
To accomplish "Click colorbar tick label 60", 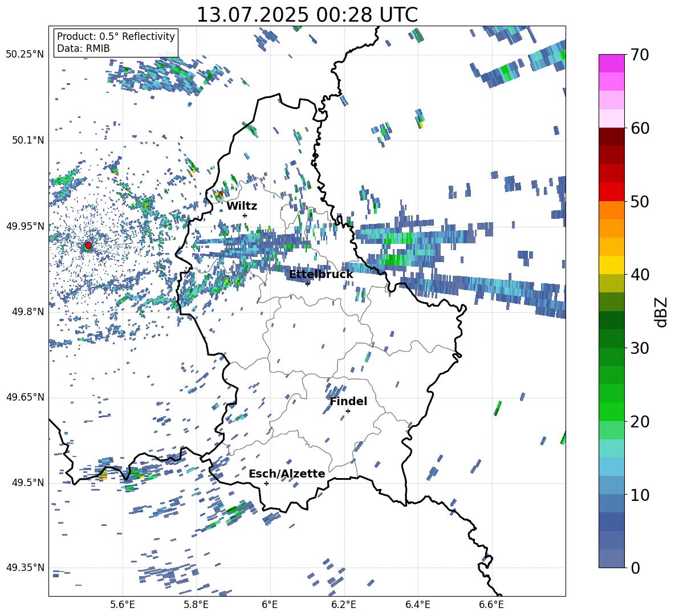I will coord(639,128).
